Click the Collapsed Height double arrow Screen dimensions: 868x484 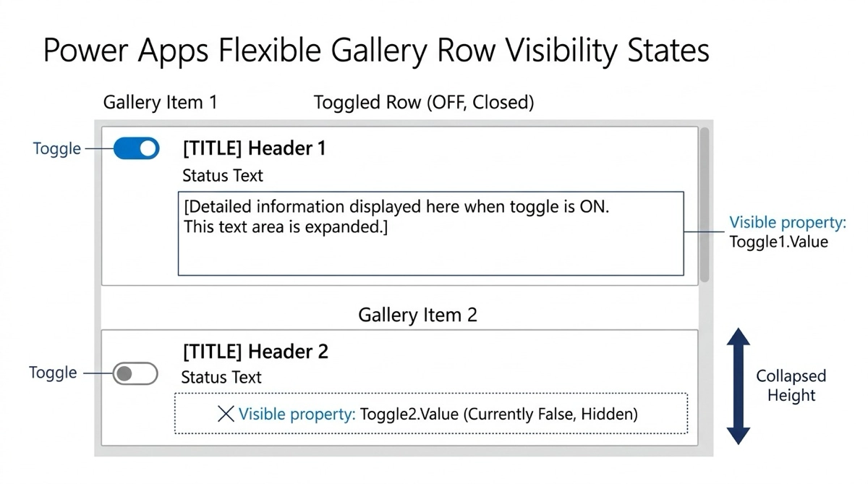(738, 386)
